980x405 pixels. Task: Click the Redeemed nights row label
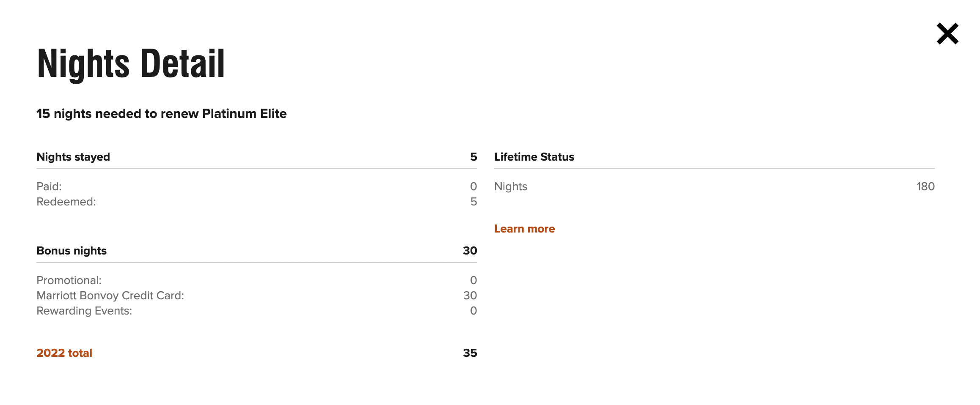pos(66,202)
